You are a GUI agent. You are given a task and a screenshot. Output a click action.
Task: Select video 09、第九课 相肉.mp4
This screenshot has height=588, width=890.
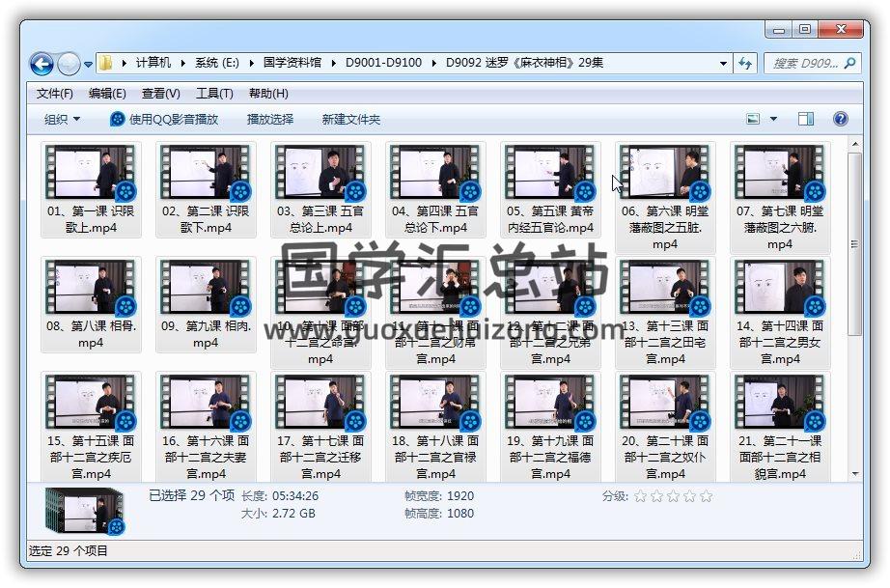206,305
